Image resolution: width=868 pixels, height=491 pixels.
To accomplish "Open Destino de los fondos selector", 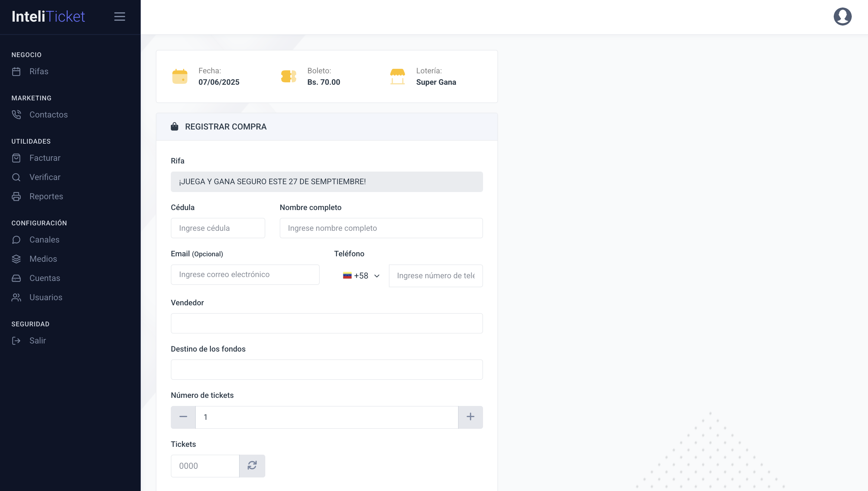I will tap(326, 369).
